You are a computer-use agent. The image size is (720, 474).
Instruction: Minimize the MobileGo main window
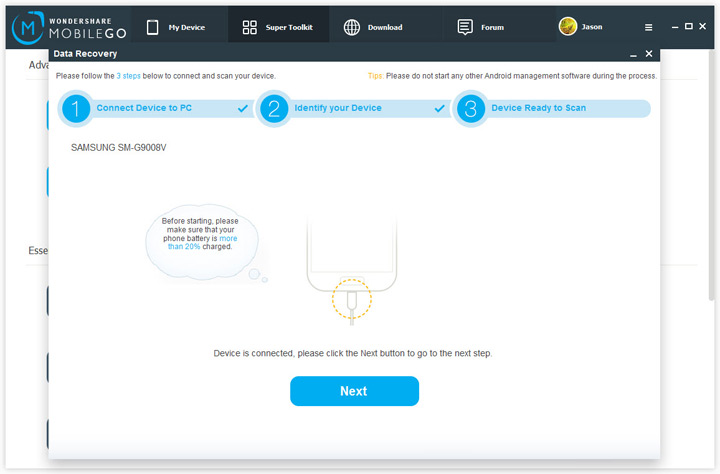675,27
